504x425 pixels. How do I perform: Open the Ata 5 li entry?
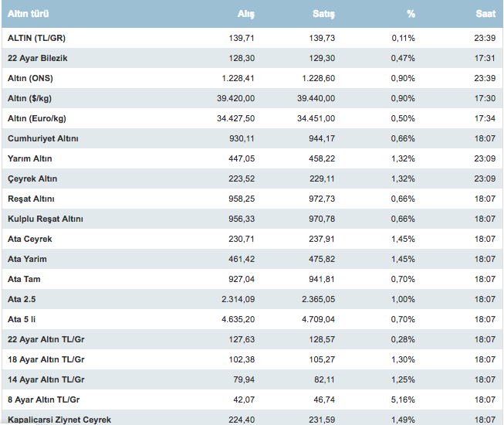[x=24, y=319]
